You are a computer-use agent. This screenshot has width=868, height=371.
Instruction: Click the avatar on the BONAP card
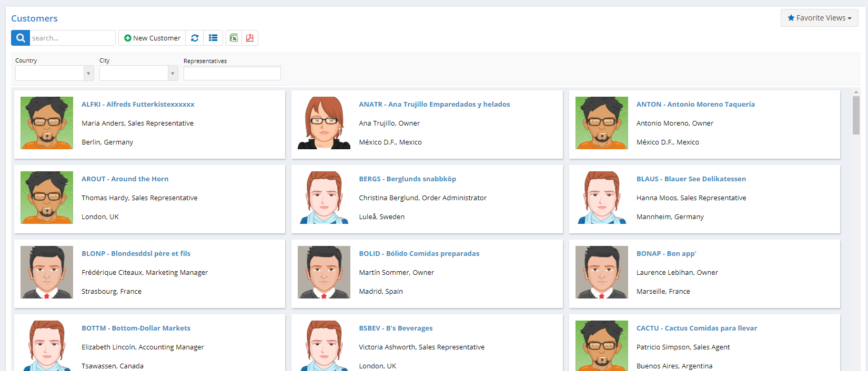click(x=602, y=272)
